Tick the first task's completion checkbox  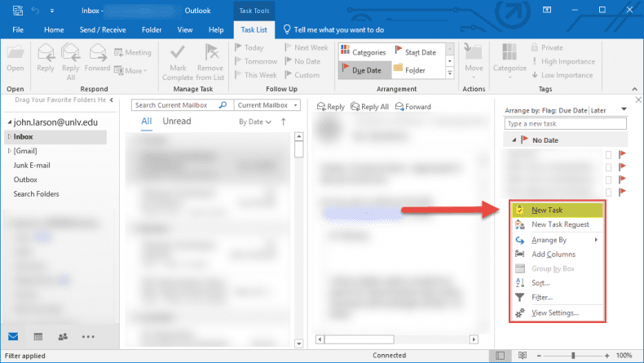[608, 154]
